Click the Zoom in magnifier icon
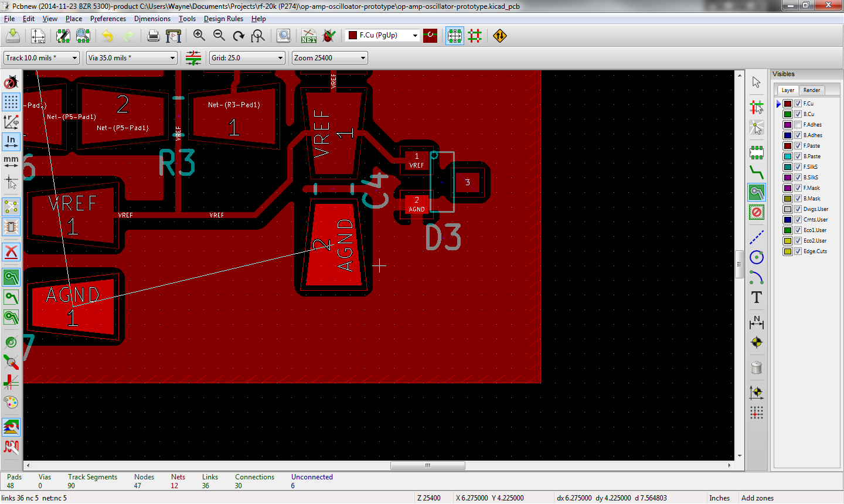Image resolution: width=844 pixels, height=504 pixels. click(x=199, y=36)
